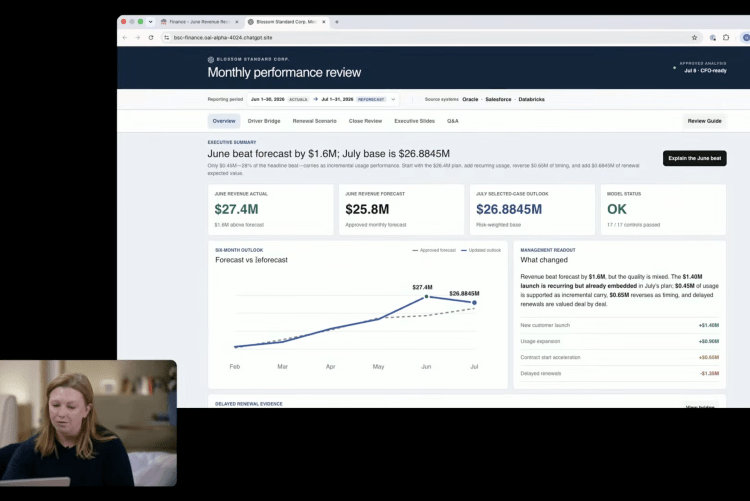The width and height of the screenshot is (750, 501).
Task: Go back with the browser back arrow
Action: tap(125, 37)
